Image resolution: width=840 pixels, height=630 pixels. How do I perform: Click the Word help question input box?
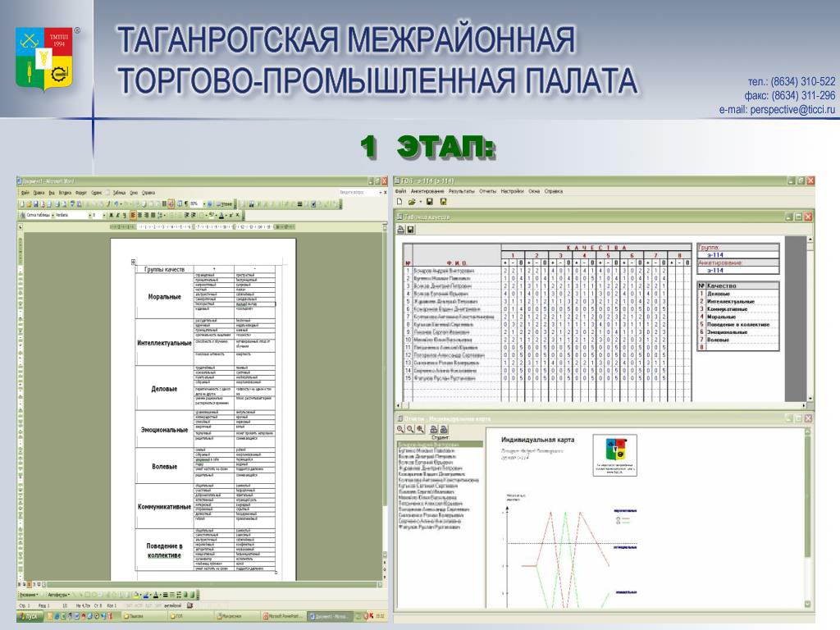point(358,192)
